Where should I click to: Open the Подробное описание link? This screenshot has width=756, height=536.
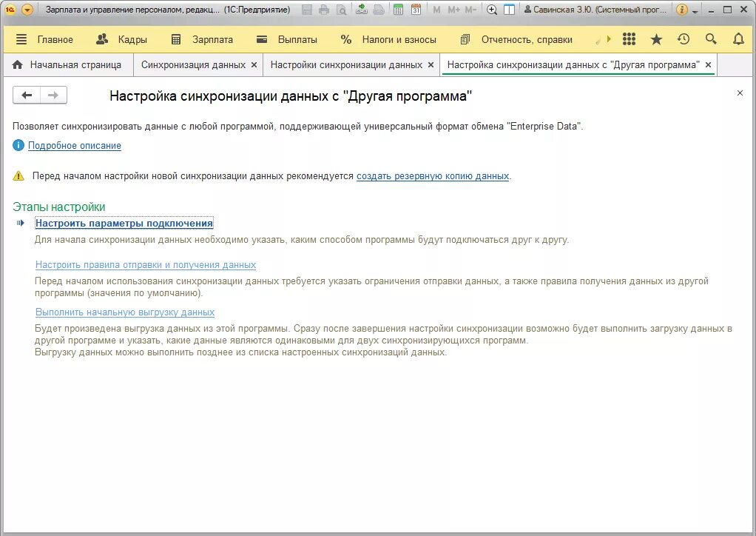click(75, 146)
